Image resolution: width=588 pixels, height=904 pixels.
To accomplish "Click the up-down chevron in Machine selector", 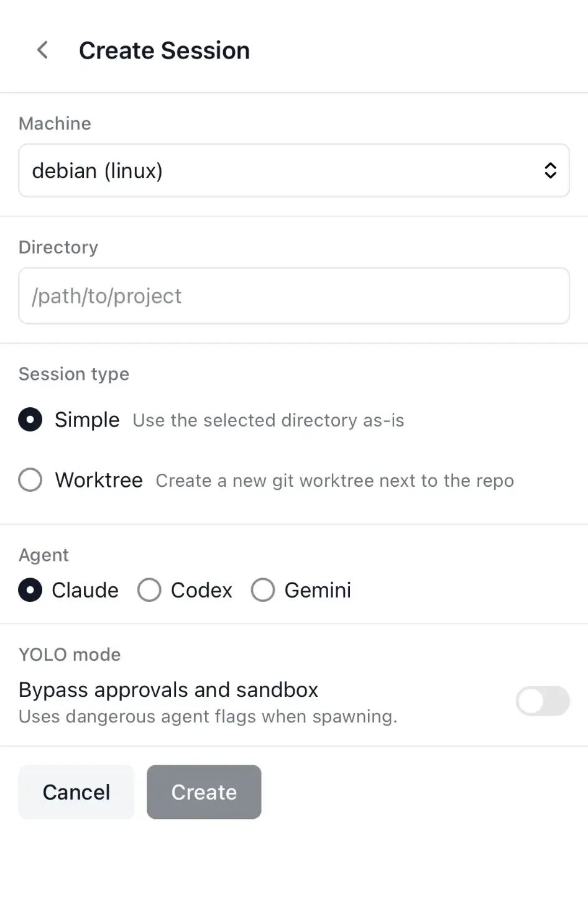I will (550, 171).
